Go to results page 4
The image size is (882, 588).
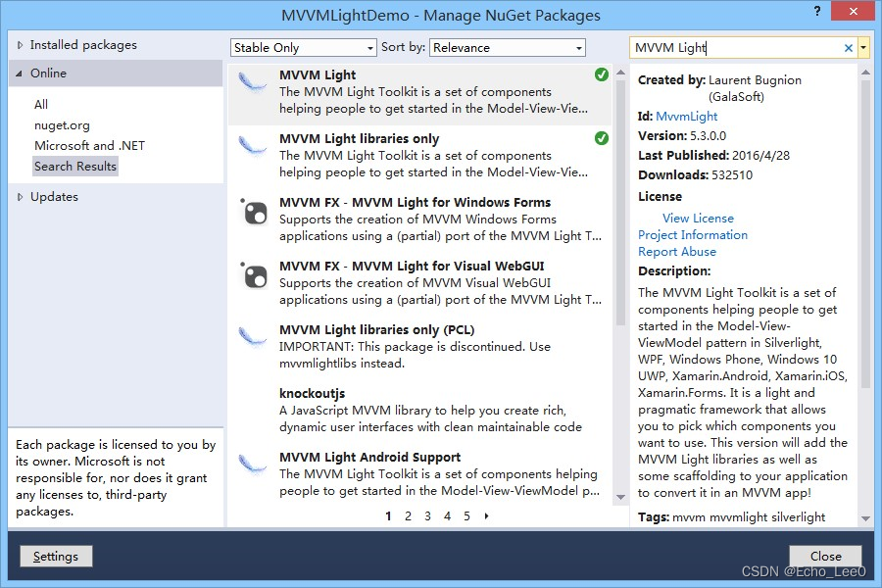(x=447, y=516)
